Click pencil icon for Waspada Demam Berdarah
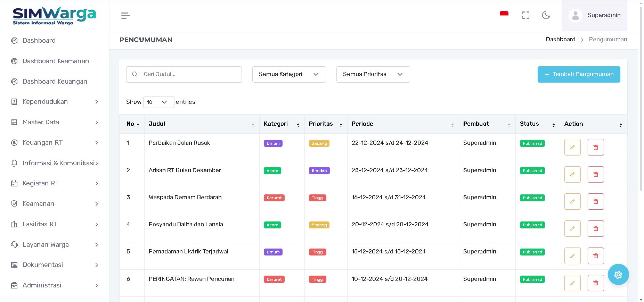Screen dimensions: 644x302 572,201
